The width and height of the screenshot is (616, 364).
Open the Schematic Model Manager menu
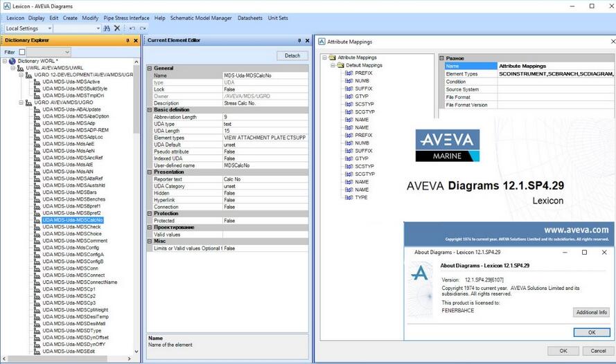coord(201,18)
